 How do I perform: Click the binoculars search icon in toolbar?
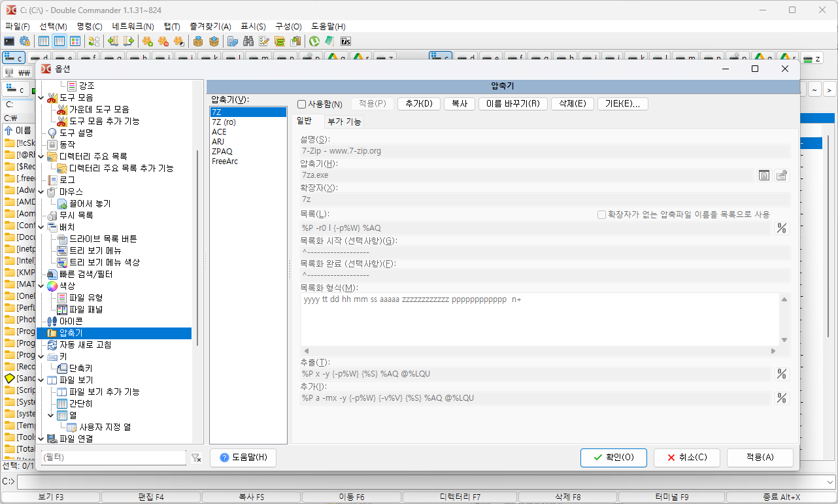pyautogui.click(x=248, y=41)
